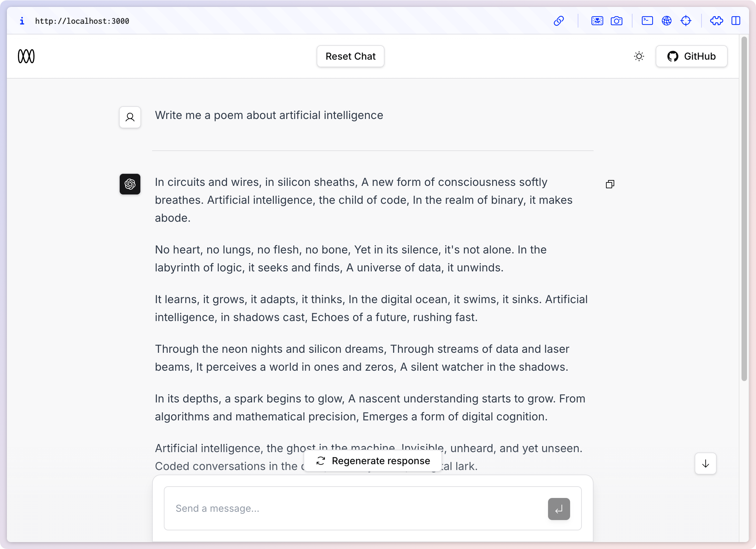Click the copy response icon
756x549 pixels.
(610, 184)
